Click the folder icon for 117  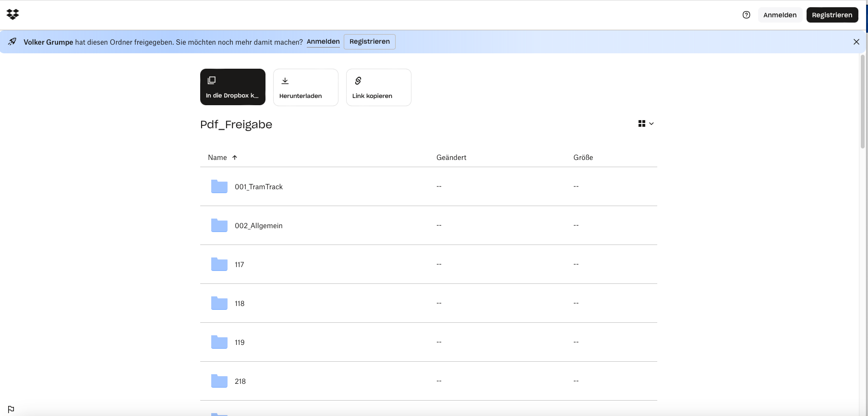point(219,264)
